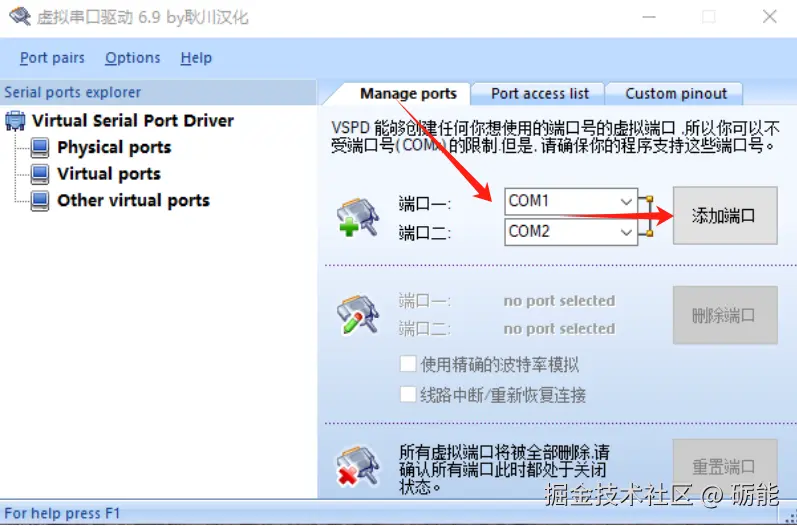Screen dimensions: 797x526
Task: Click the Virtual ports monitor icon
Action: [x=40, y=174]
